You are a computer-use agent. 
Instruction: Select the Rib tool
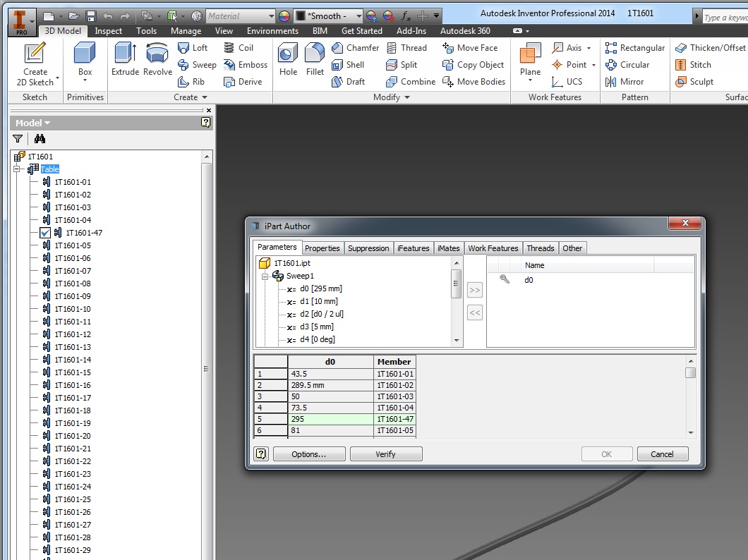click(x=191, y=82)
